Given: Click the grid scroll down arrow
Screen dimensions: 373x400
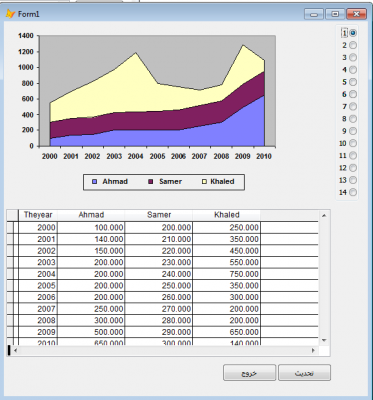Looking at the screenshot, I should click(x=324, y=340).
